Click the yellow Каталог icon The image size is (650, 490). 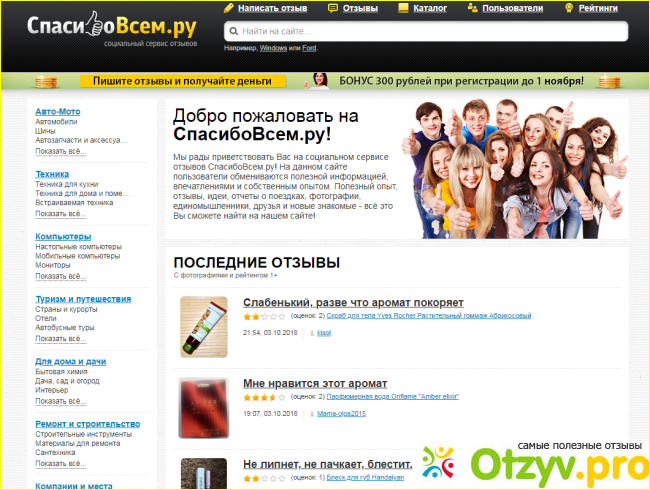(403, 8)
